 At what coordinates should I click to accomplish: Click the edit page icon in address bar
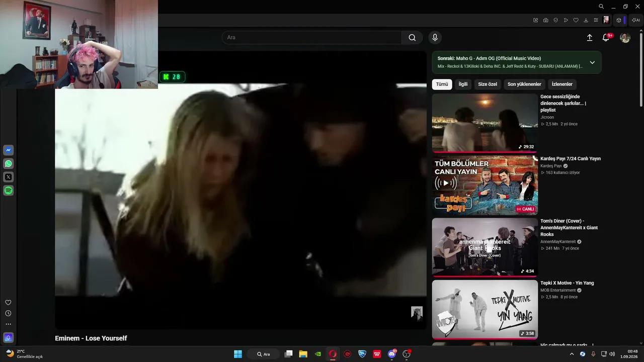point(536,20)
